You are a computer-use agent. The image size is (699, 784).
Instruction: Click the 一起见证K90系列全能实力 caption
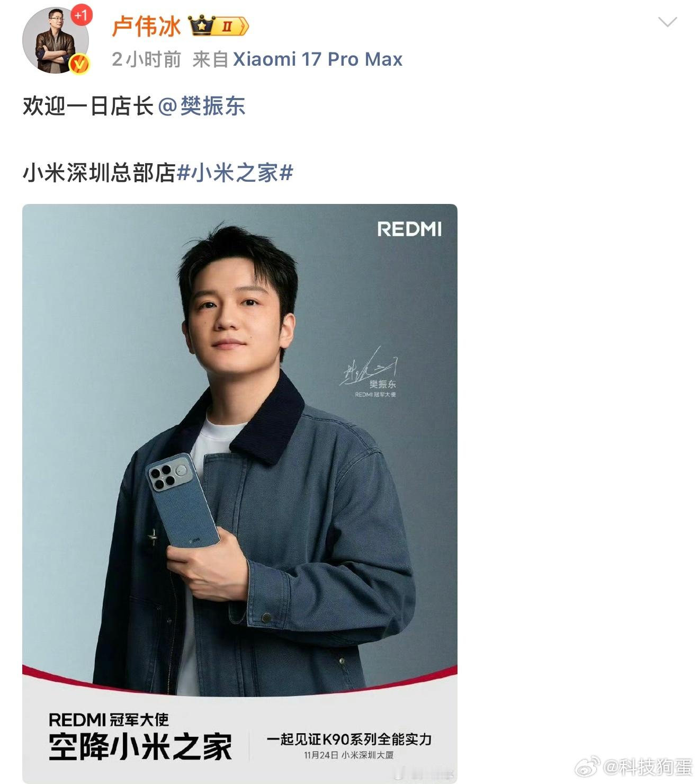click(349, 739)
